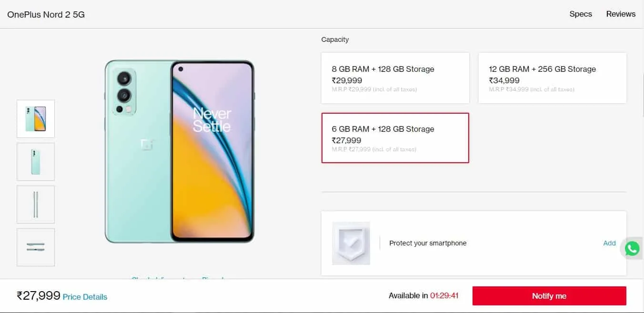Show the front-and-back phone thumbnail
The height and width of the screenshot is (313, 644).
[x=36, y=119]
